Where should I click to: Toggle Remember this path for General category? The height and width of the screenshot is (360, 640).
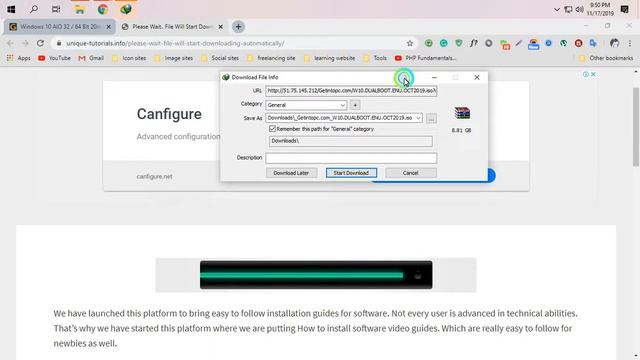273,129
